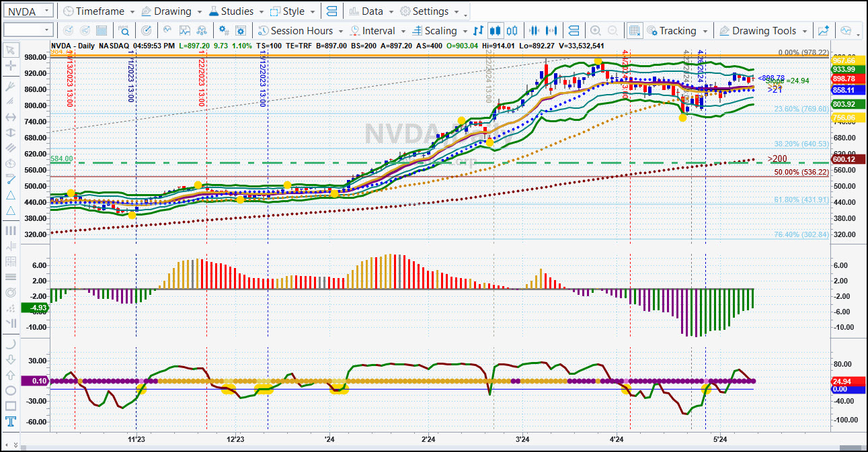This screenshot has width=868, height=452.
Task: Click the stacked panels icon beside Style
Action: [331, 11]
